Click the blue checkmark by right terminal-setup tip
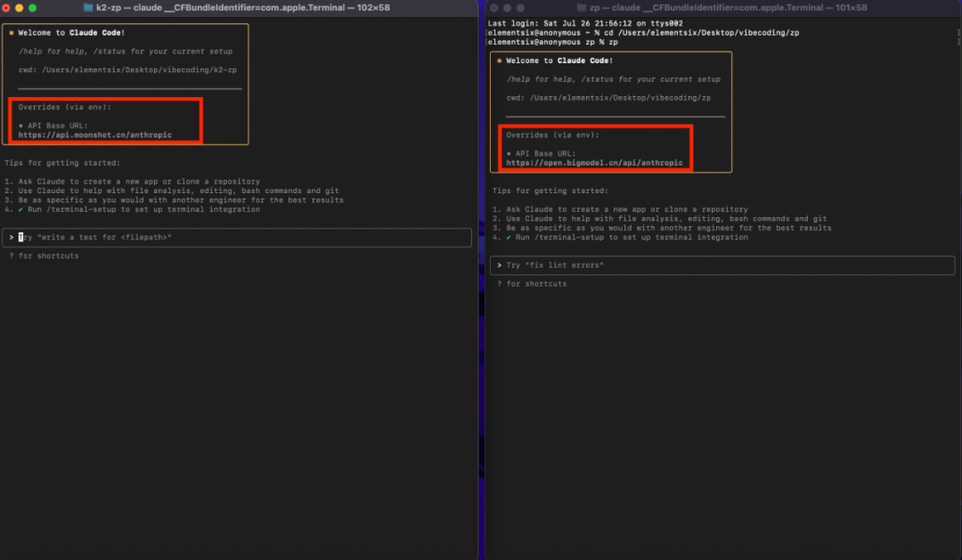This screenshot has width=962, height=560. [508, 238]
